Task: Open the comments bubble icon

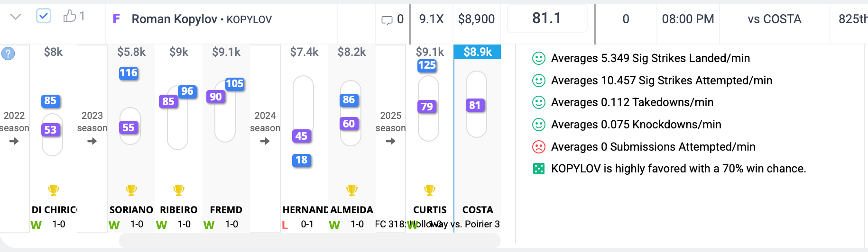Action: [x=387, y=20]
